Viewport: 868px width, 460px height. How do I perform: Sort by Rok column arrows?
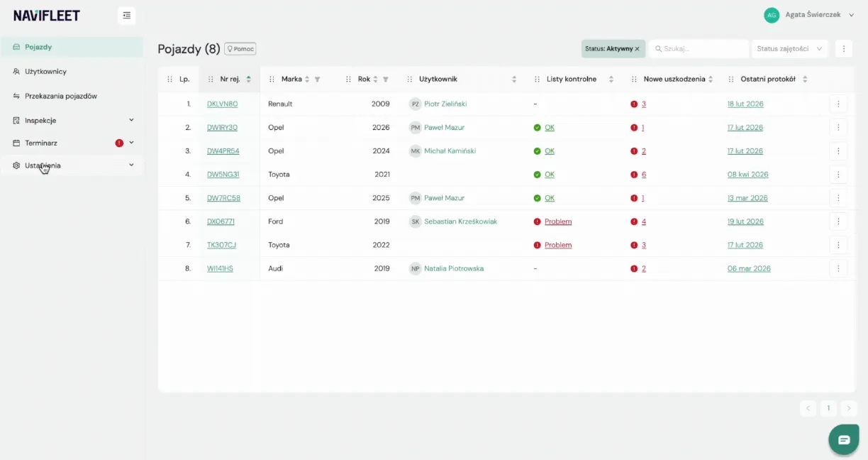(376, 80)
